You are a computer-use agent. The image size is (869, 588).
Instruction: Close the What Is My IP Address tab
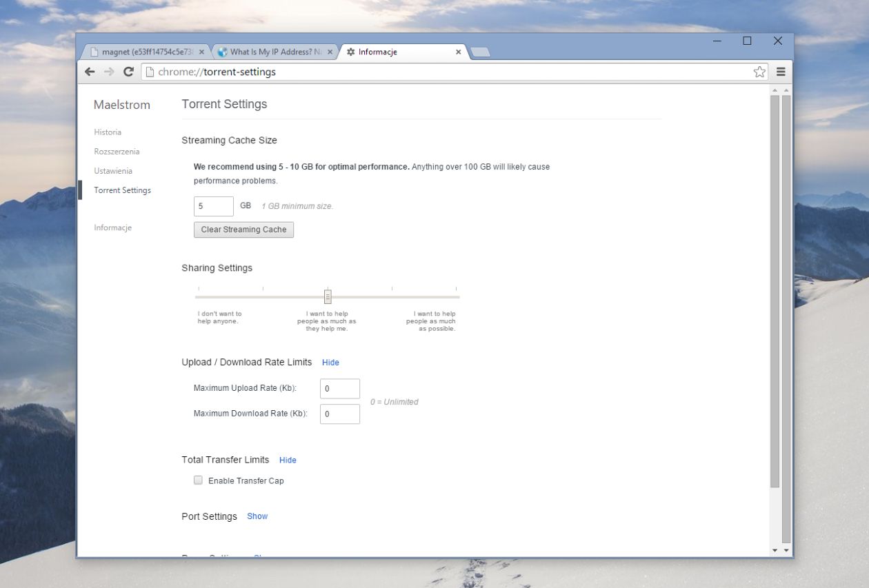(330, 52)
